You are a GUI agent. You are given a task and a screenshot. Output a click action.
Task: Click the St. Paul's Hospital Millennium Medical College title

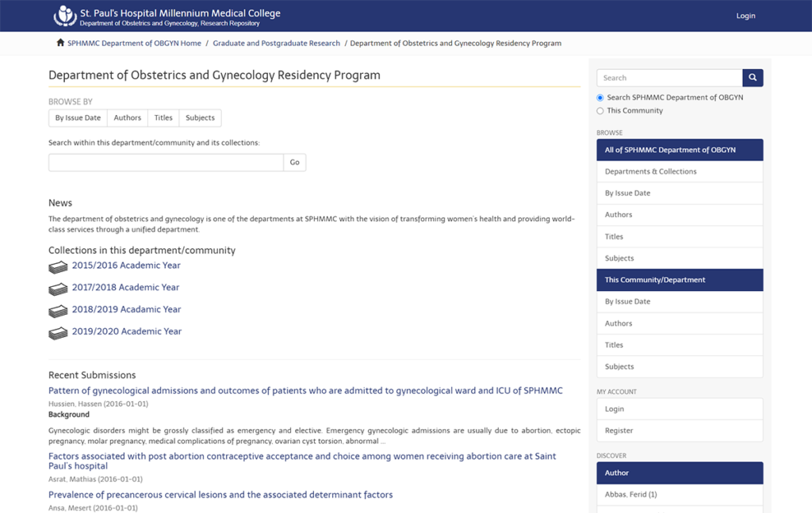(180, 13)
